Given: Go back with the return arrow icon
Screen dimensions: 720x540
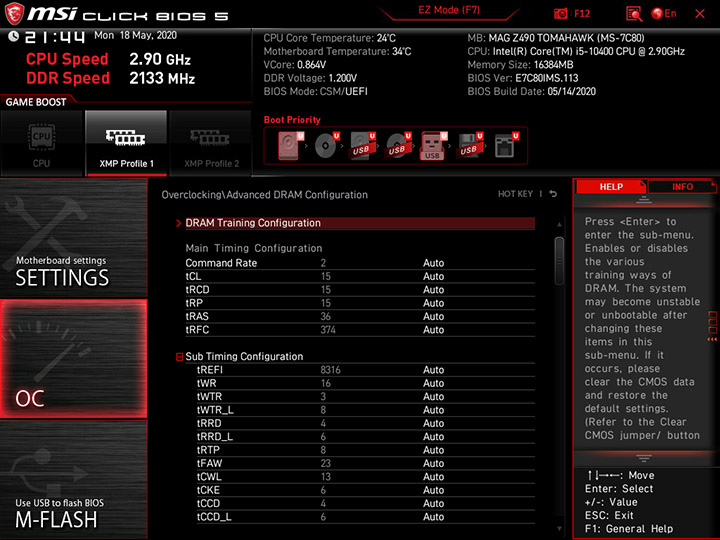Looking at the screenshot, I should pos(553,194).
